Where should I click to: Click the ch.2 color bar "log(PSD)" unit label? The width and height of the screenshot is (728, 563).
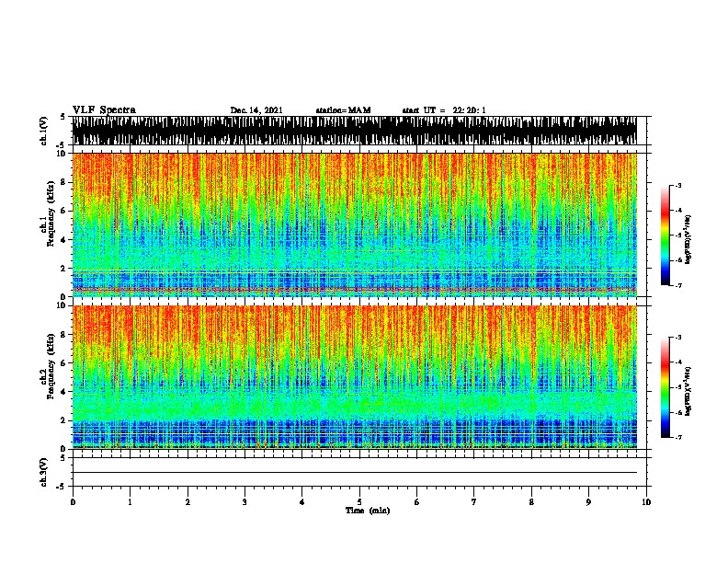[688, 391]
